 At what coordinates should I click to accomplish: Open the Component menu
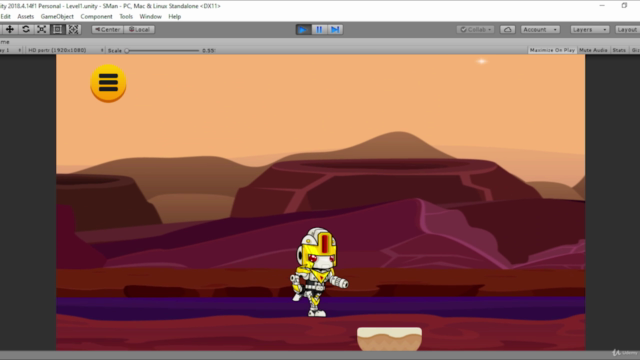pos(96,16)
